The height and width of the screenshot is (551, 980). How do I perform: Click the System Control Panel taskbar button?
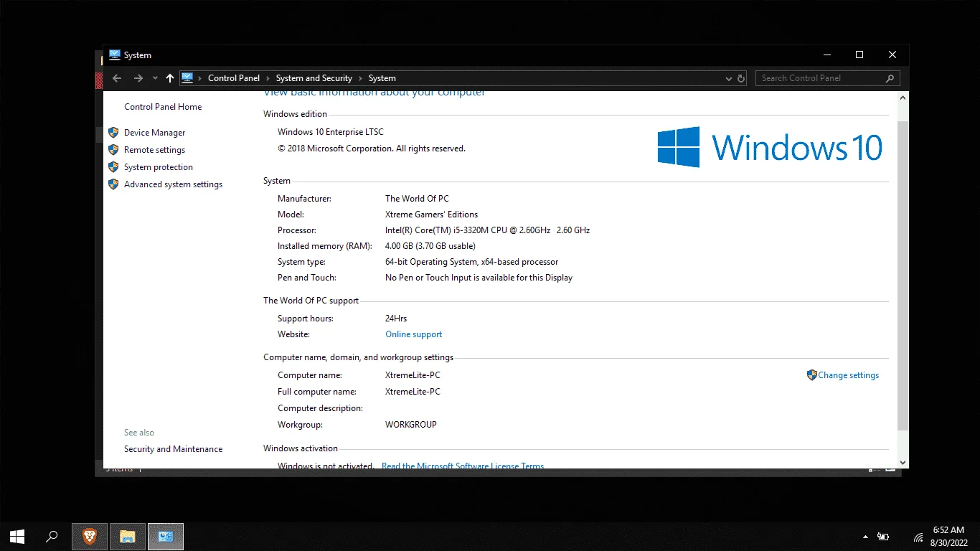point(166,537)
